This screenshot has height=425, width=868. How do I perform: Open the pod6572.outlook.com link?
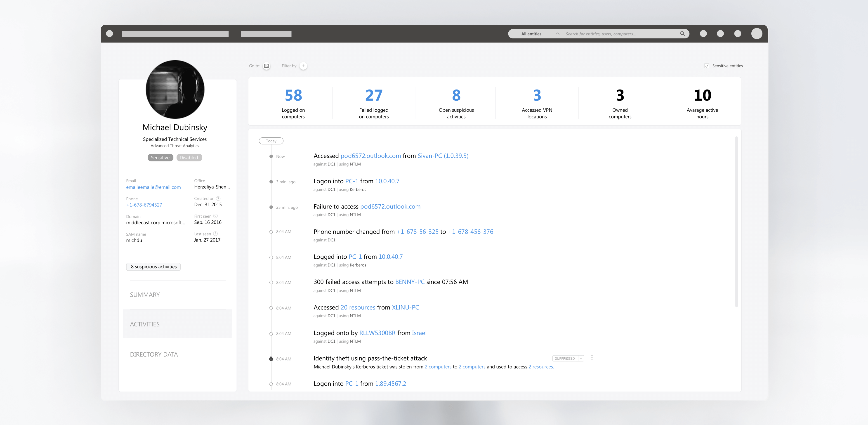click(370, 156)
